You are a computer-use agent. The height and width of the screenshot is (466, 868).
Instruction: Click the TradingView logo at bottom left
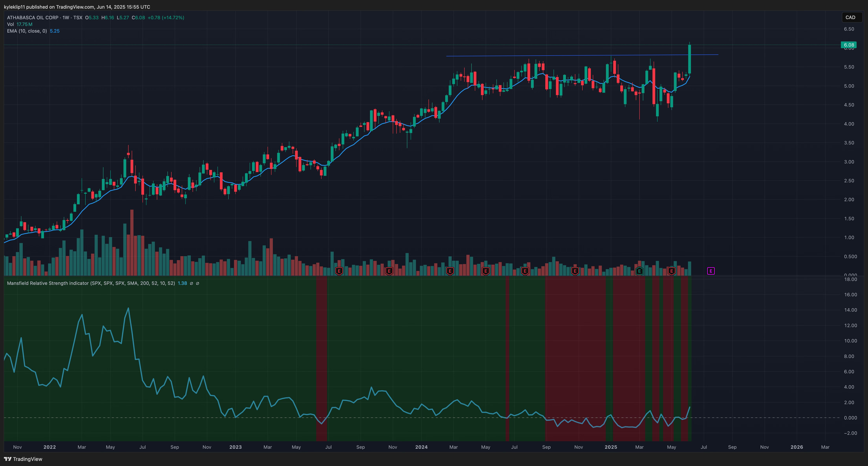[x=23, y=459]
